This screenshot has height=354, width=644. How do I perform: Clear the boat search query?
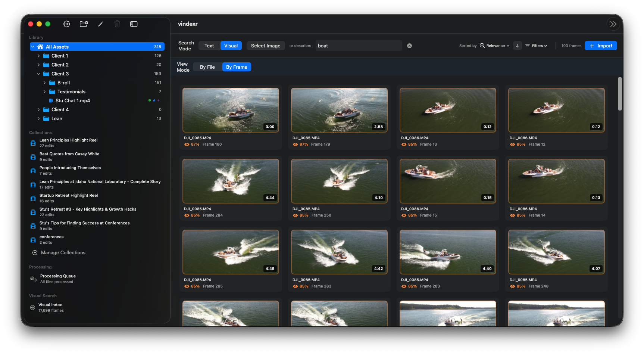click(x=409, y=45)
